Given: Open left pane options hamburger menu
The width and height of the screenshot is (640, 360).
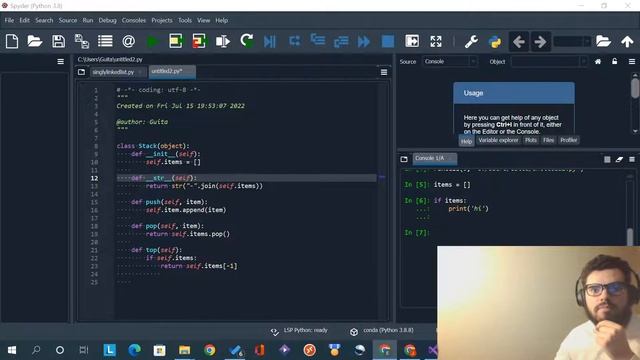Looking at the screenshot, I should (60, 62).
